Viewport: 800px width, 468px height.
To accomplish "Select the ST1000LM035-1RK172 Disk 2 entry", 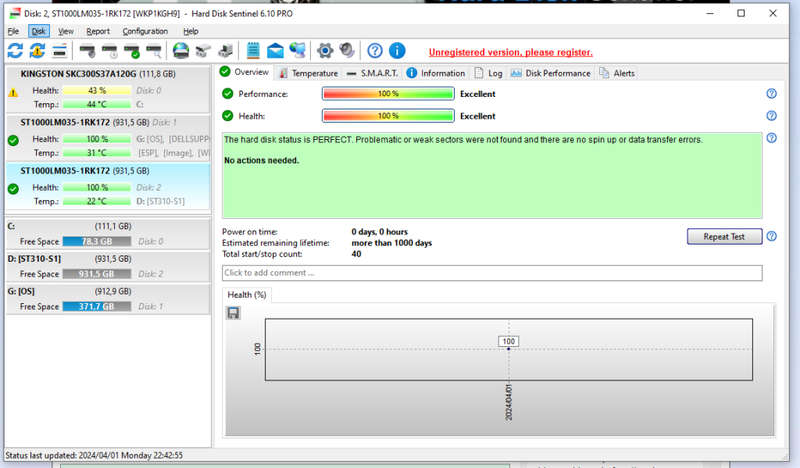I will coord(108,186).
